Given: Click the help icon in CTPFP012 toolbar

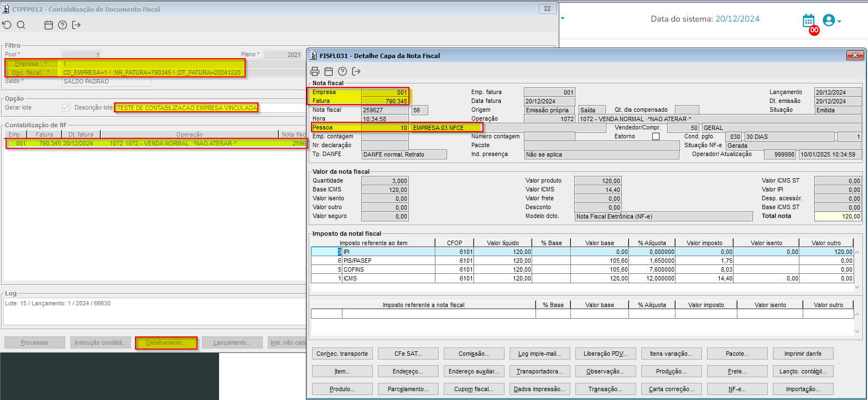Looking at the screenshot, I should pos(63,25).
